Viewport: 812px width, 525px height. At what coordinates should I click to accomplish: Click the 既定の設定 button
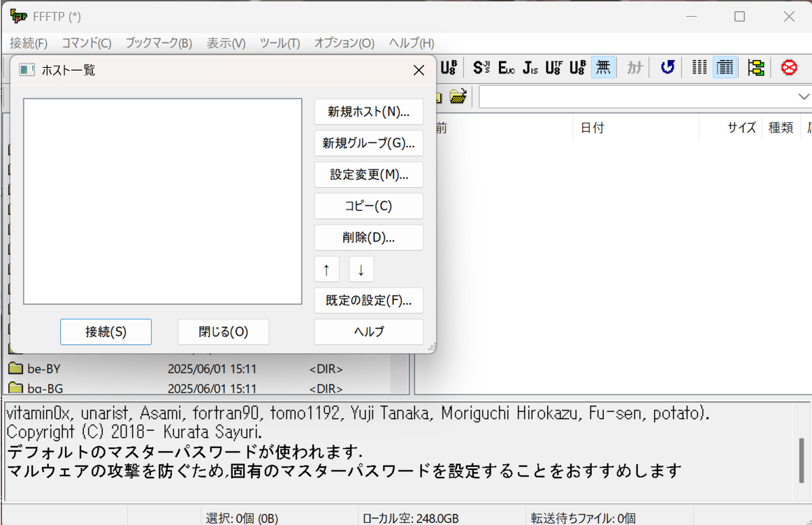[x=368, y=300]
